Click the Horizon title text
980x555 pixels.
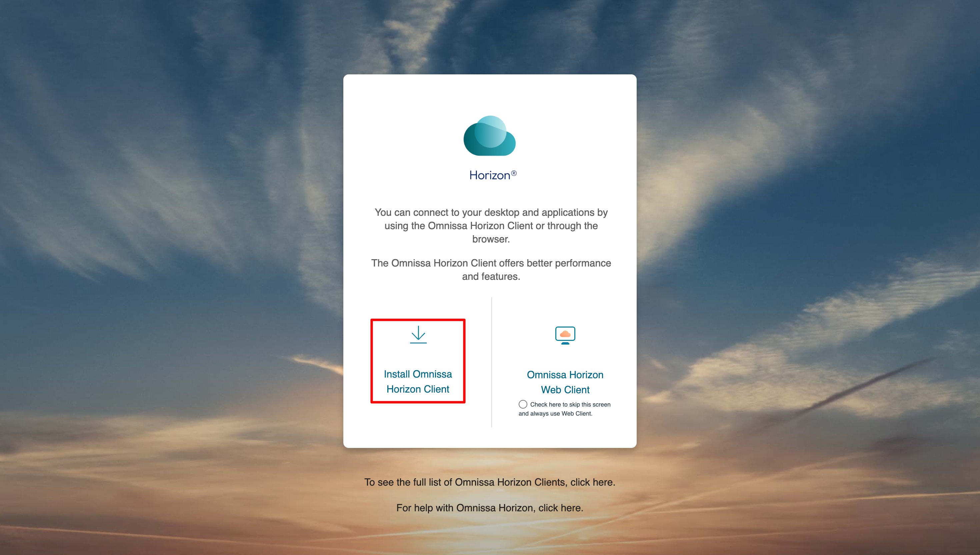(489, 175)
